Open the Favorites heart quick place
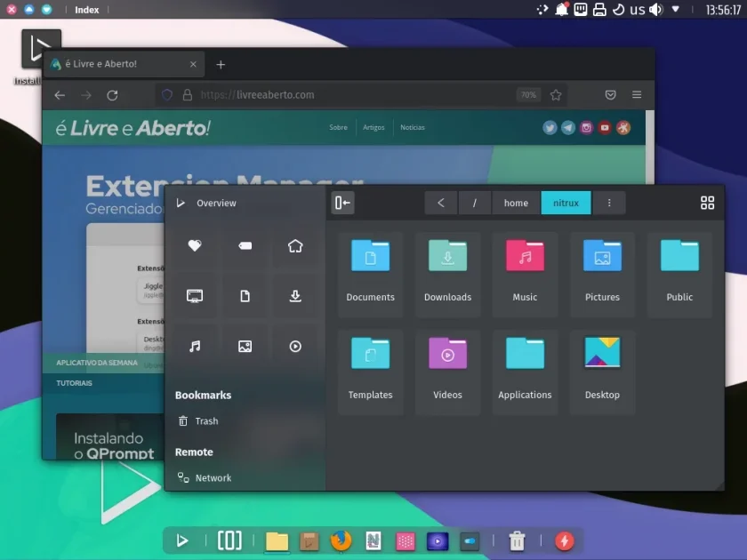Image resolution: width=747 pixels, height=560 pixels. click(x=195, y=245)
